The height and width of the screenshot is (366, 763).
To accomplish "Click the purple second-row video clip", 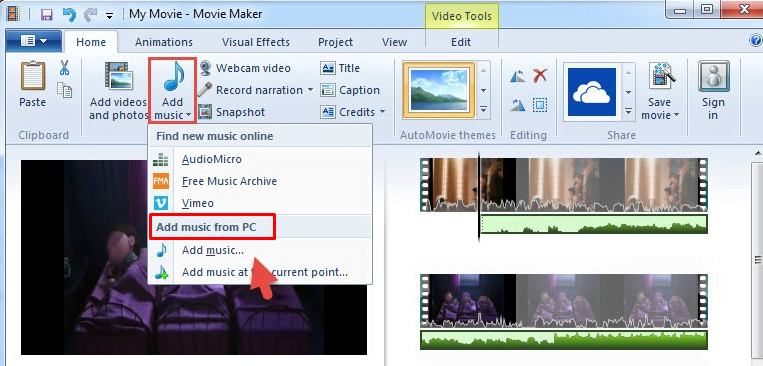I will (x=563, y=300).
